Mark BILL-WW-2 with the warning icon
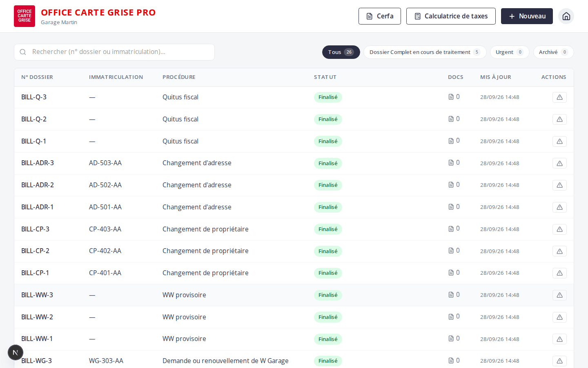Viewport: 588px width, 368px height. click(559, 317)
